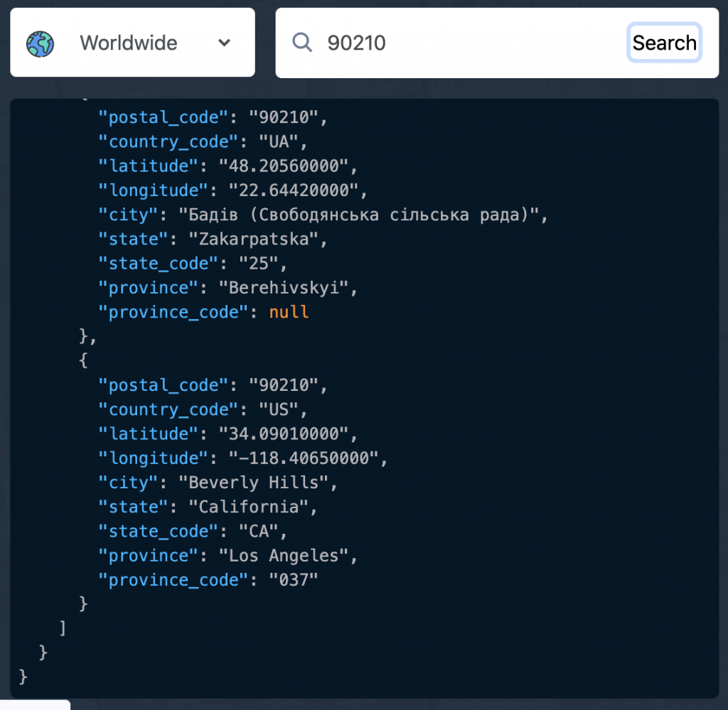728x710 pixels.
Task: Click the globe icon in the region selector
Action: [x=40, y=43]
